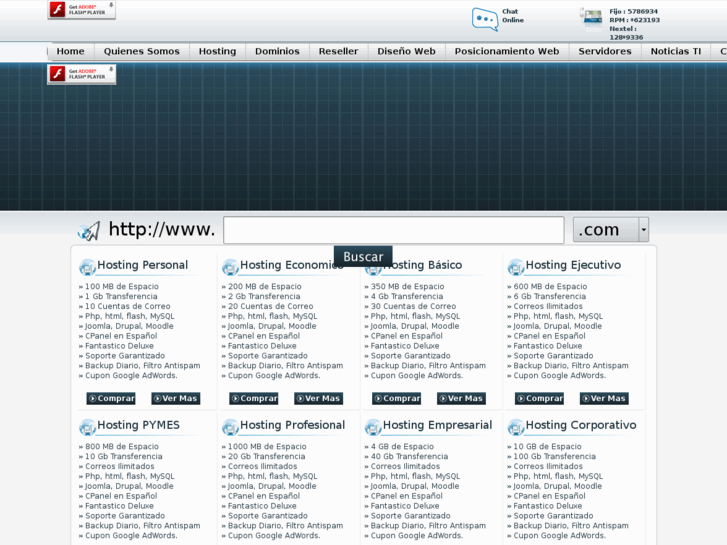Open the .com domain extension dropdown
The image size is (727, 545).
611,230
